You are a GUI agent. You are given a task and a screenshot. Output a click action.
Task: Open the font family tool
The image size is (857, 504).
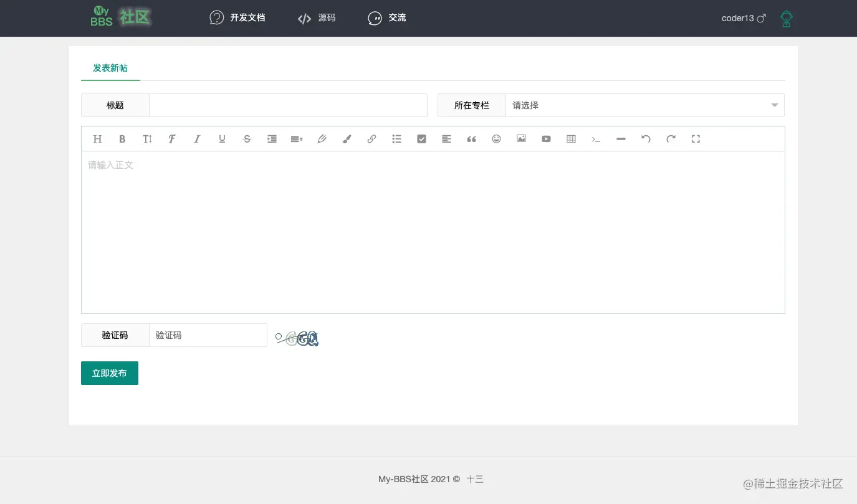172,139
